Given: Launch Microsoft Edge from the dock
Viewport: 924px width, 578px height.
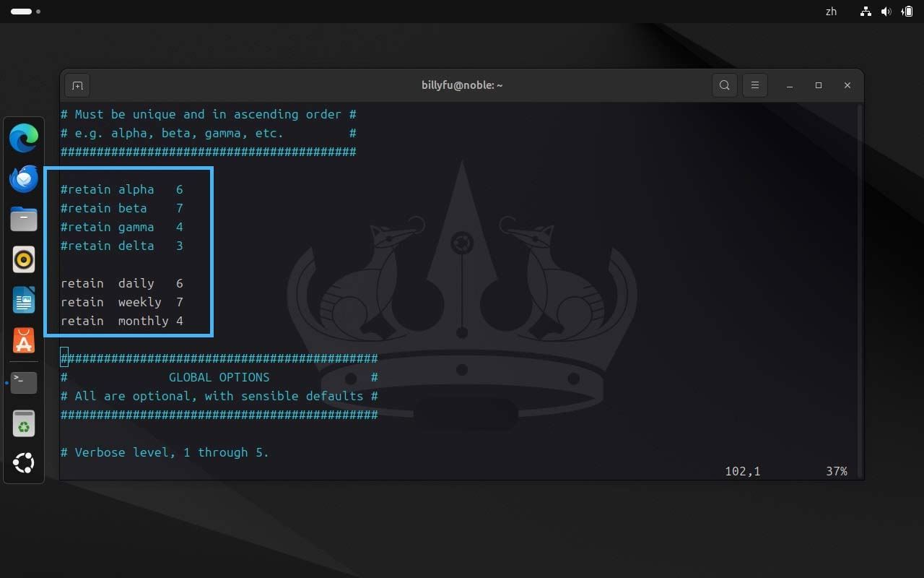Looking at the screenshot, I should [x=24, y=138].
